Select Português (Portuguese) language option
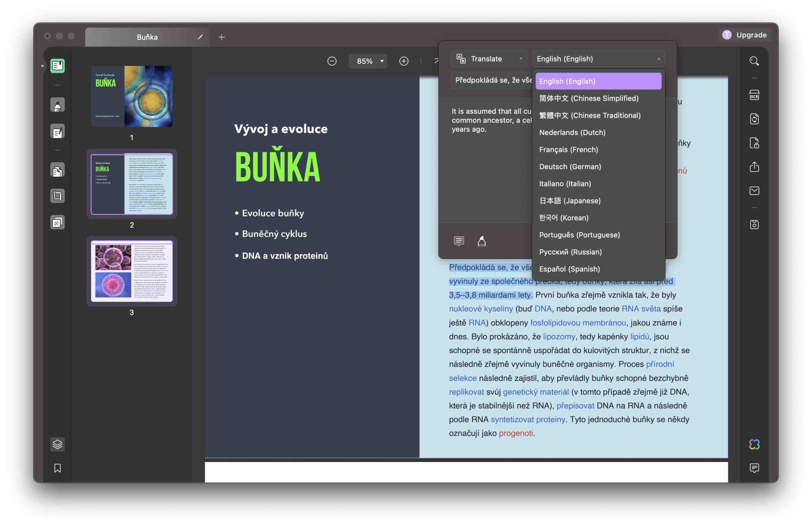Screen dimensions: 812x527 [598, 235]
